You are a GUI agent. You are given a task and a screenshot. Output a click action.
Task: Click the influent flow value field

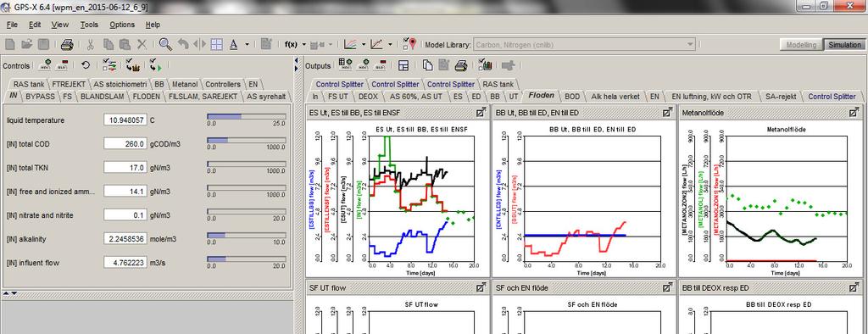[125, 263]
